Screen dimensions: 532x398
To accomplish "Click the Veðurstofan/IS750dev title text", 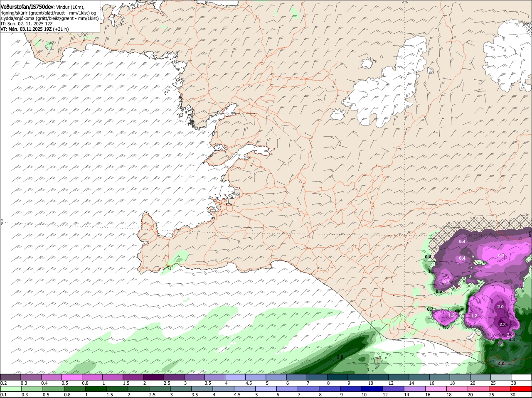I will pyautogui.click(x=27, y=7).
